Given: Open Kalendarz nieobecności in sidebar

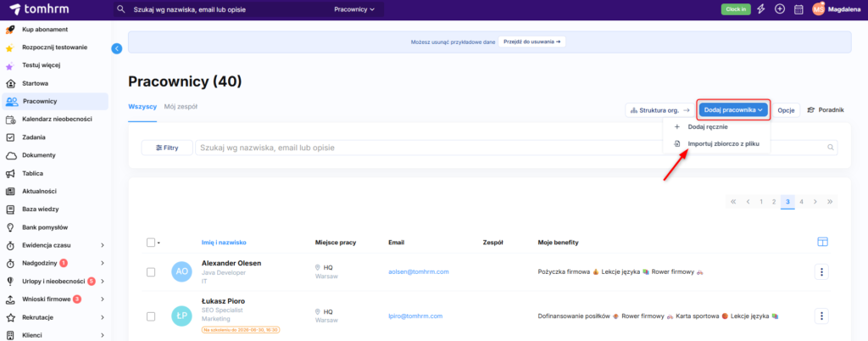Looking at the screenshot, I should pyautogui.click(x=56, y=119).
